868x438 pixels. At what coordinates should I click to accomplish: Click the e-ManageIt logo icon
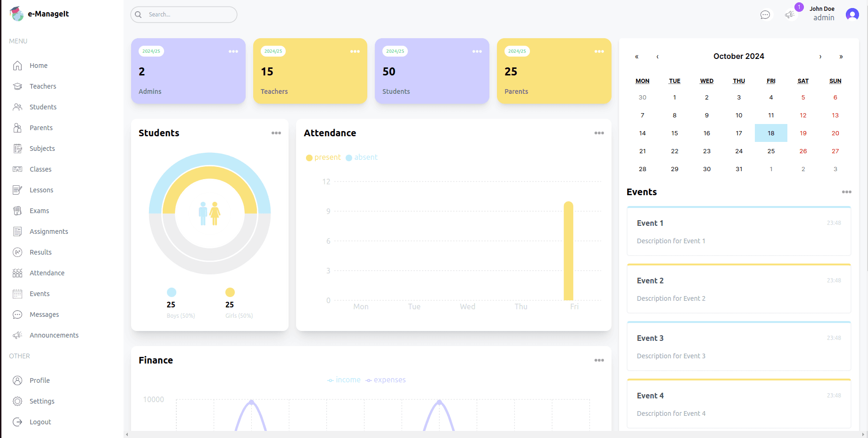[17, 14]
